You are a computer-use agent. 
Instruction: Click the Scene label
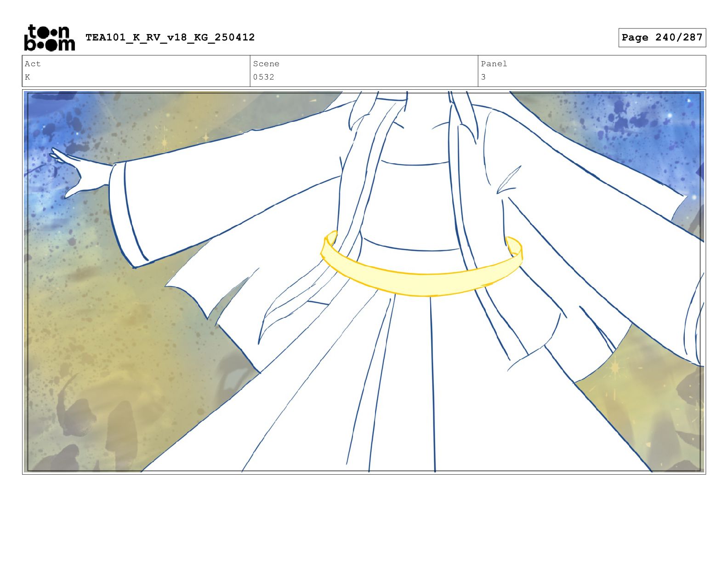coord(266,64)
